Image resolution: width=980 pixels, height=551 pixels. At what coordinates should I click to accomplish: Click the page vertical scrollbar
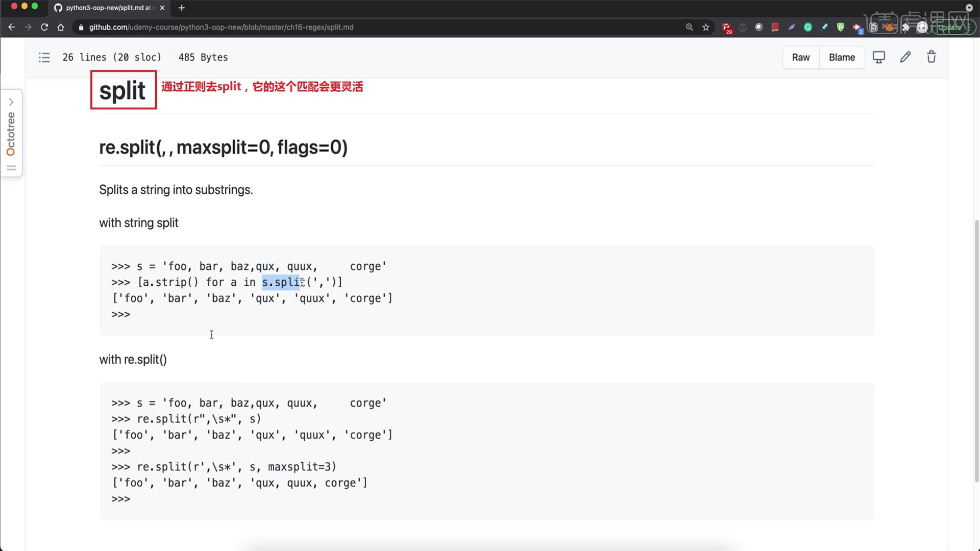[x=976, y=350]
